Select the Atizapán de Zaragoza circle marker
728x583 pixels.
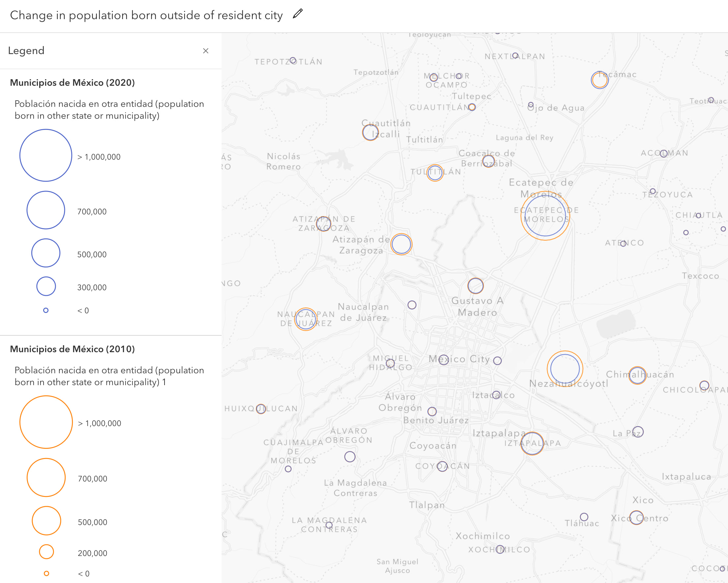tap(401, 244)
